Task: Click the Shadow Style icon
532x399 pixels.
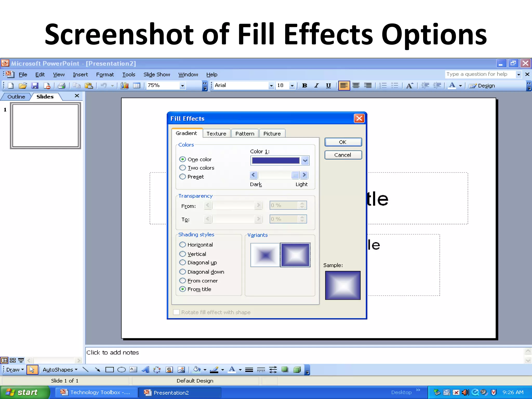Action: tap(285, 369)
